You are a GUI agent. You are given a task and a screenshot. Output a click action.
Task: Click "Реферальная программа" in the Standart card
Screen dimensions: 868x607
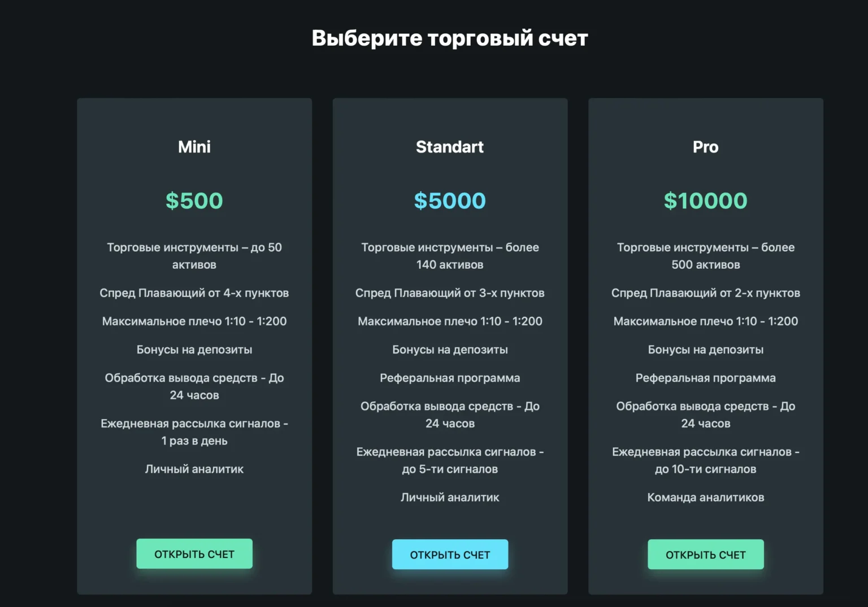tap(450, 378)
